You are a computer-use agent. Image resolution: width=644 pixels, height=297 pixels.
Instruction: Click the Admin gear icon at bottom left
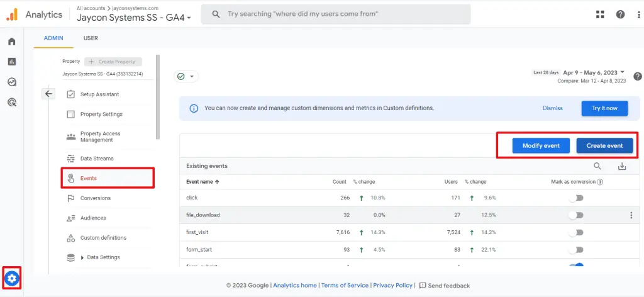12,277
